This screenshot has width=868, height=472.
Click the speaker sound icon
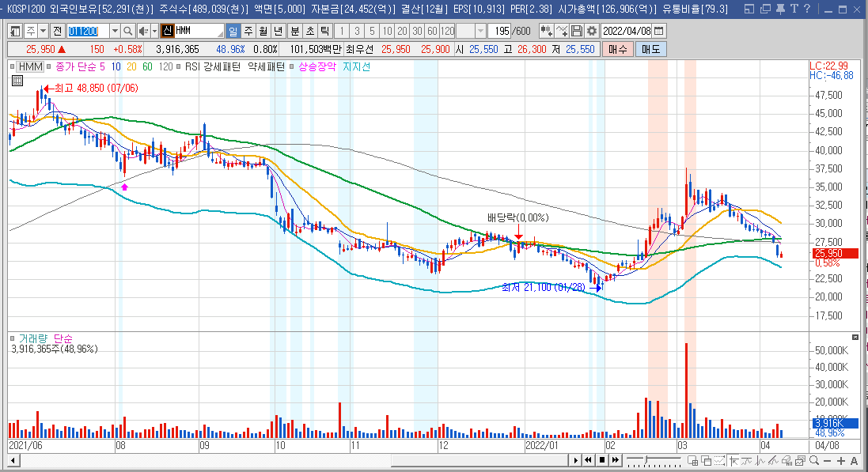coord(143,31)
